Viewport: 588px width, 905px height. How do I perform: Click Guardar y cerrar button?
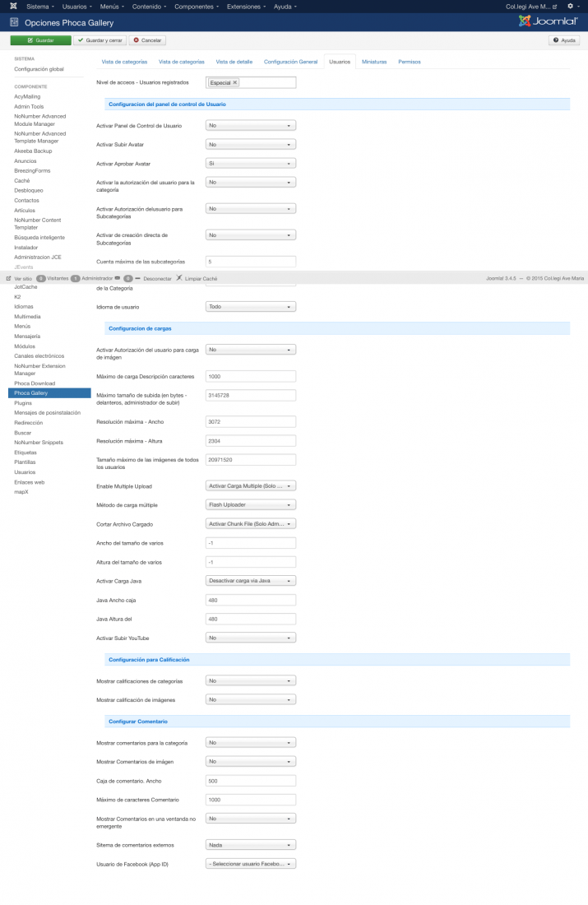(100, 40)
